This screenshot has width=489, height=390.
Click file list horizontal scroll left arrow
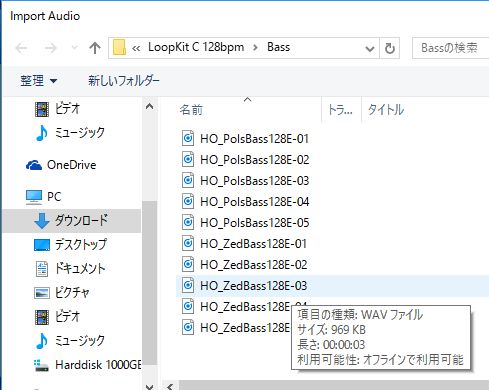[x=170, y=386]
